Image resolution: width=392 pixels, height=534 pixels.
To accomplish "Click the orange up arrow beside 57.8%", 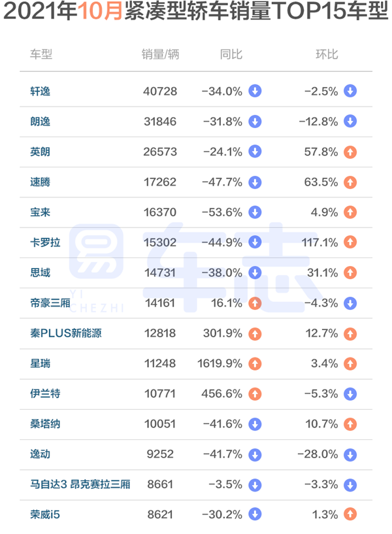I will point(350,152).
